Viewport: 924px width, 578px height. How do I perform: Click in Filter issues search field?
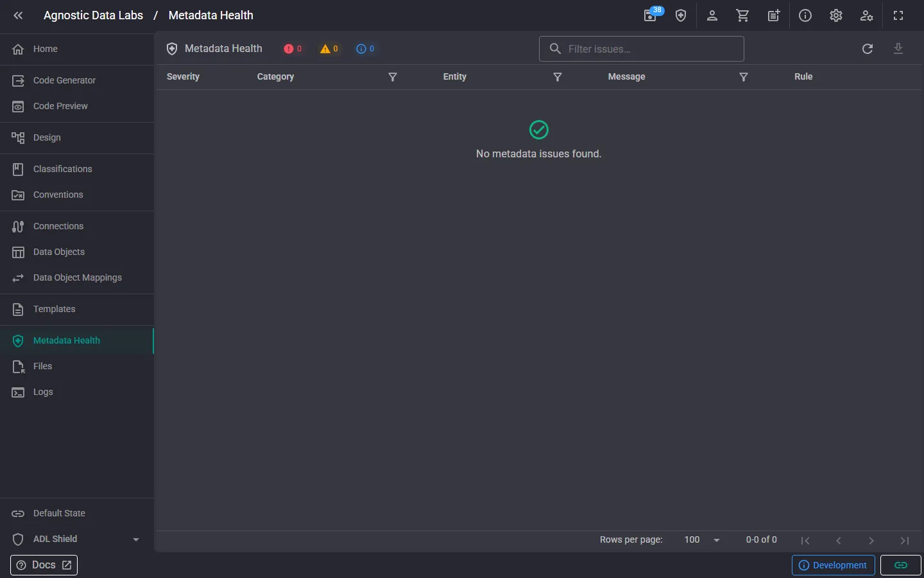click(642, 49)
